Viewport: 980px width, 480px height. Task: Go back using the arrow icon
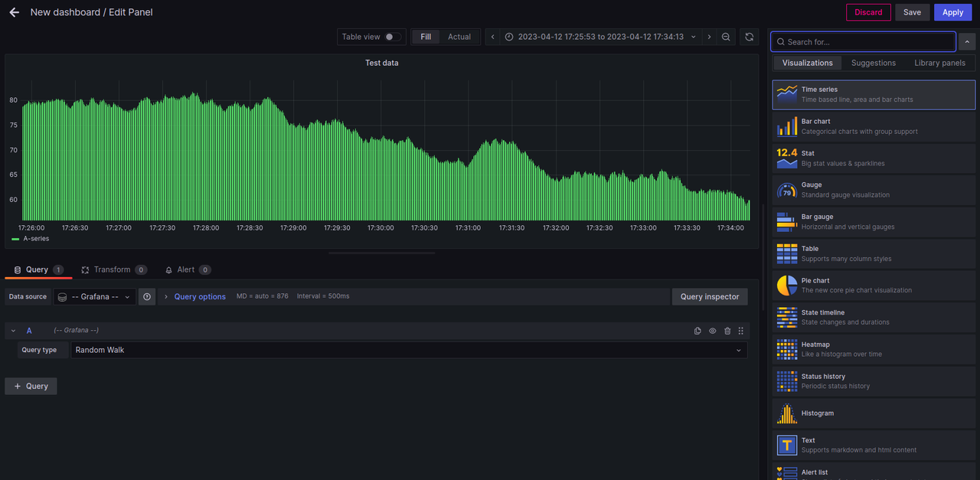[14, 12]
